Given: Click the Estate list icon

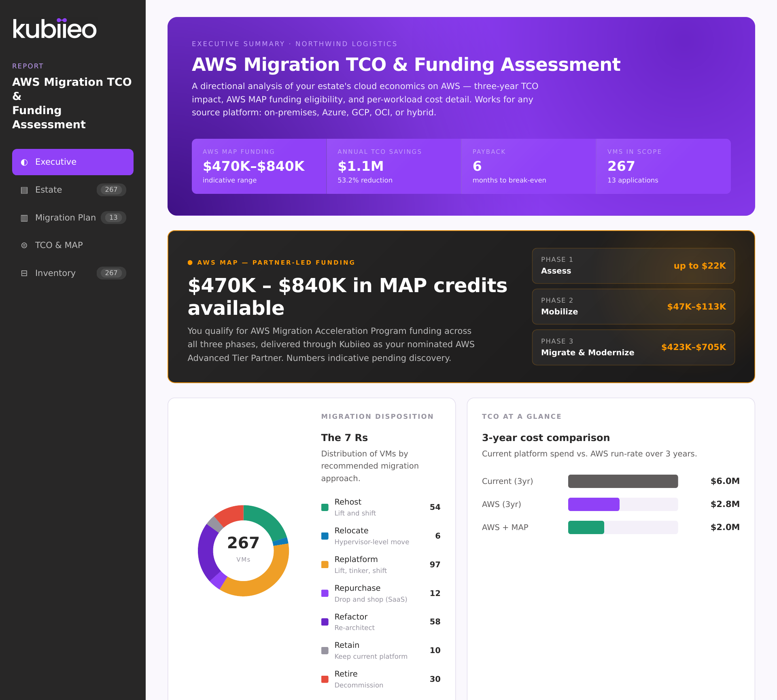Looking at the screenshot, I should pyautogui.click(x=24, y=190).
